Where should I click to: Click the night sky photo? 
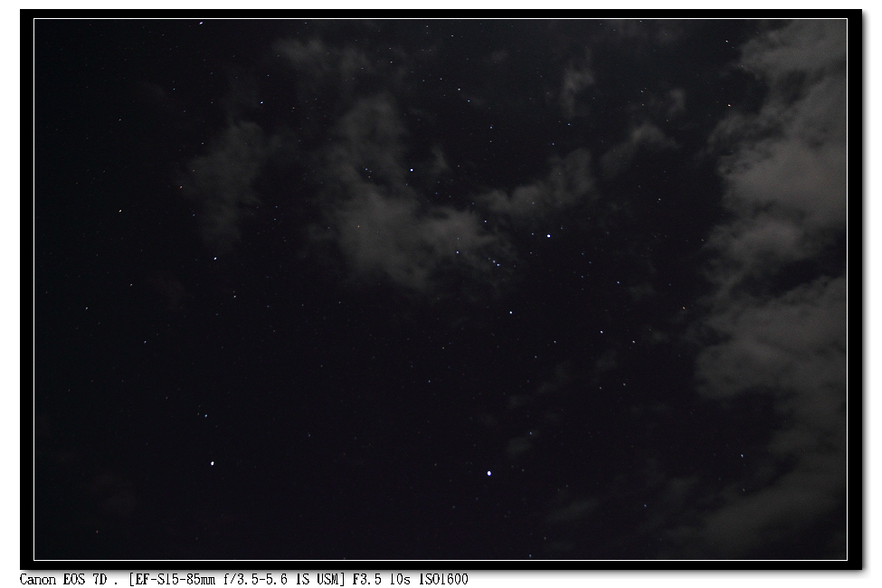(x=441, y=289)
